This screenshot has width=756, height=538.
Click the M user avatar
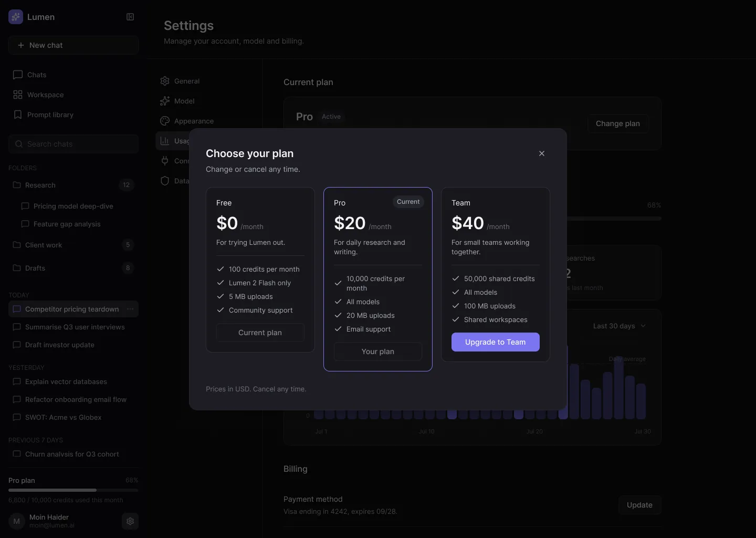point(17,521)
